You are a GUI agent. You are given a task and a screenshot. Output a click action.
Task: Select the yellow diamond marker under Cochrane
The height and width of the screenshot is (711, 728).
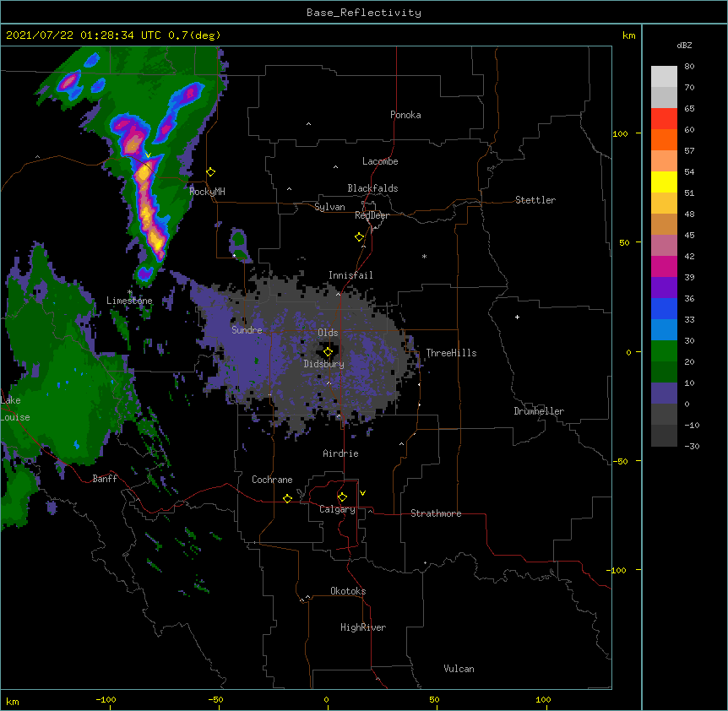point(287,498)
